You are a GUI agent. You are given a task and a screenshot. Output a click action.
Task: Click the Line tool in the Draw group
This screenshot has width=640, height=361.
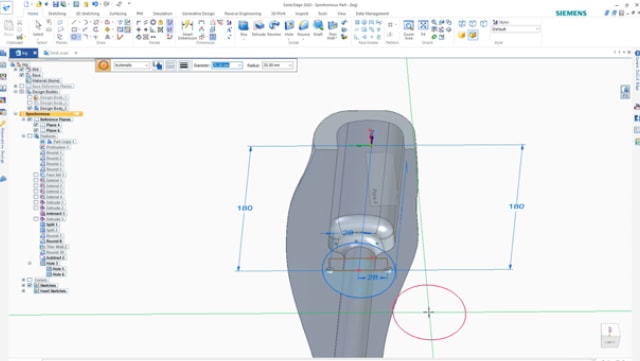click(x=74, y=22)
